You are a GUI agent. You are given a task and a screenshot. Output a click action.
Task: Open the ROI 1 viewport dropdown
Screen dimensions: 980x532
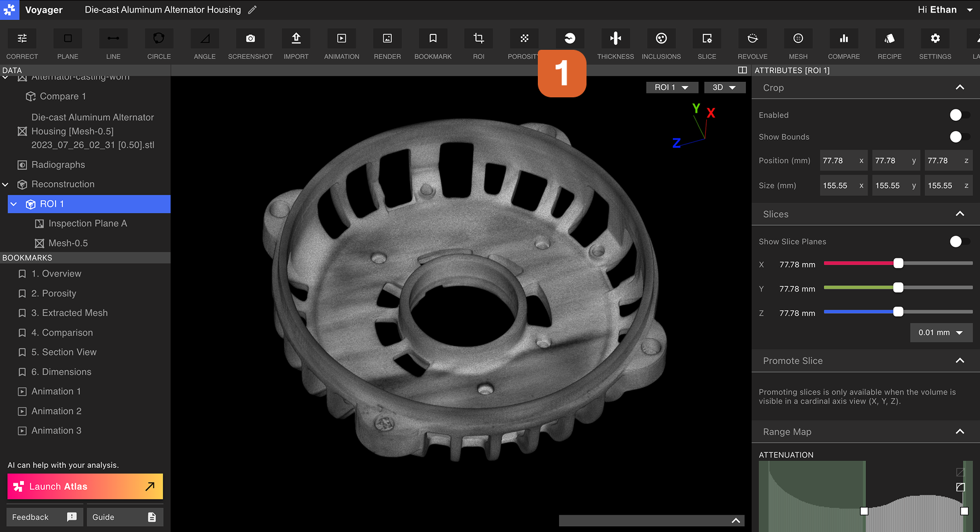(x=672, y=87)
